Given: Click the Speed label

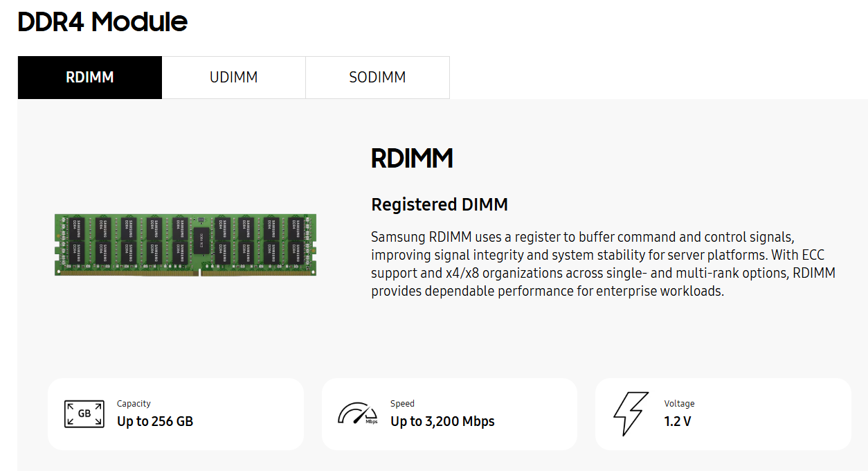Looking at the screenshot, I should point(402,404).
